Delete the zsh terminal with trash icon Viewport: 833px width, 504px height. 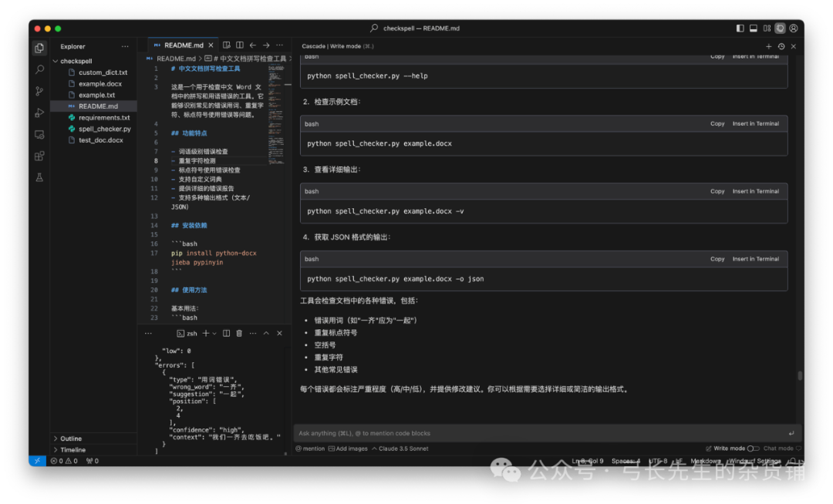[x=239, y=333]
